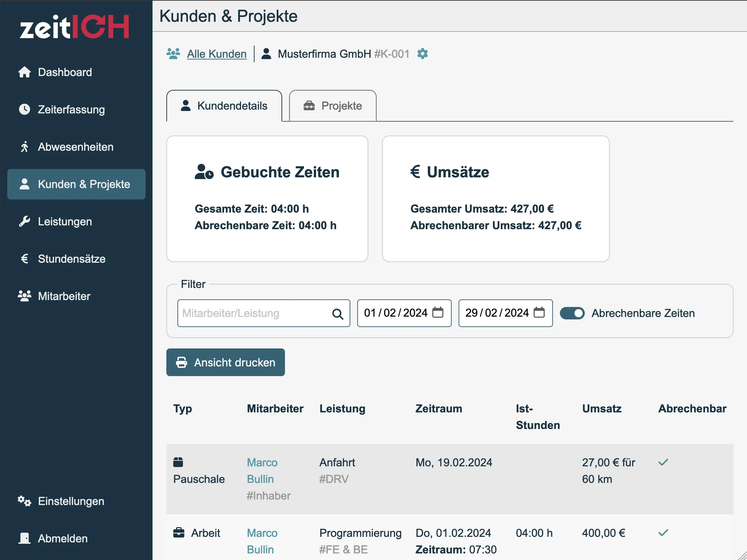Click the Programmierung service cell
This screenshot has width=747, height=560.
pyautogui.click(x=360, y=533)
